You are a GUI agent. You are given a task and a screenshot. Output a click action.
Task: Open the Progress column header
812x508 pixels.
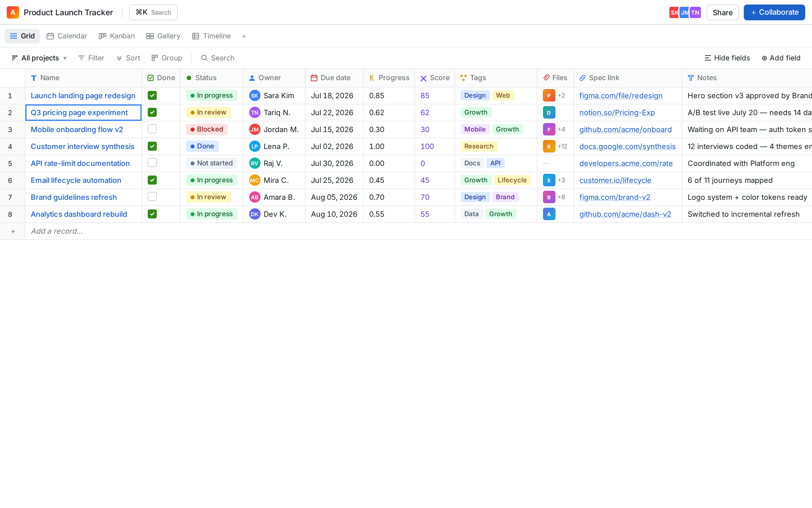click(x=389, y=78)
